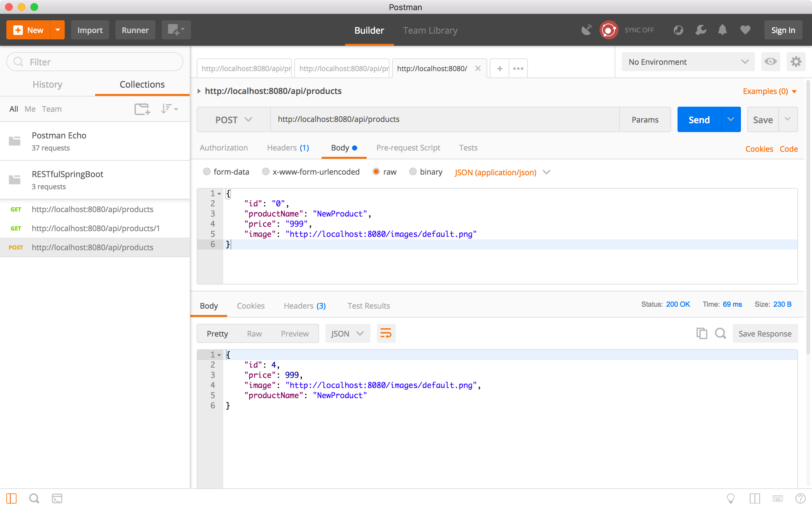Select the form-data radio button
Image resolution: width=812 pixels, height=508 pixels.
click(x=207, y=172)
